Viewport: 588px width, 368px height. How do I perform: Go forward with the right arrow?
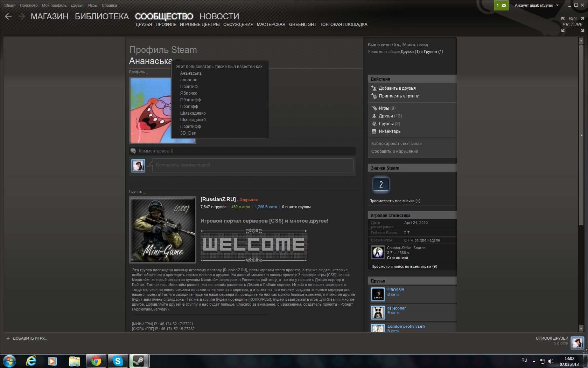(x=22, y=16)
